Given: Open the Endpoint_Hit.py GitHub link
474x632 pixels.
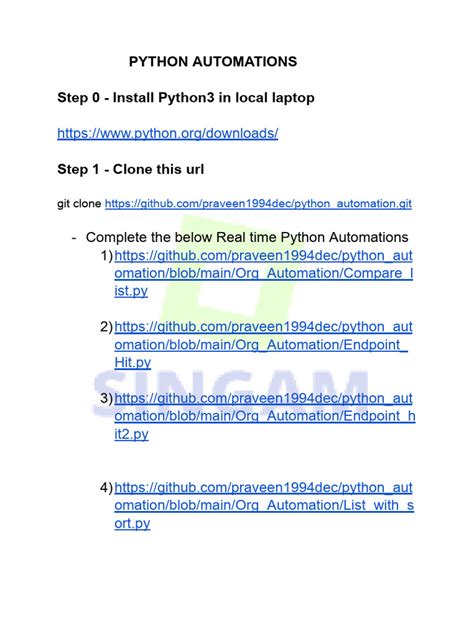Looking at the screenshot, I should point(263,345).
